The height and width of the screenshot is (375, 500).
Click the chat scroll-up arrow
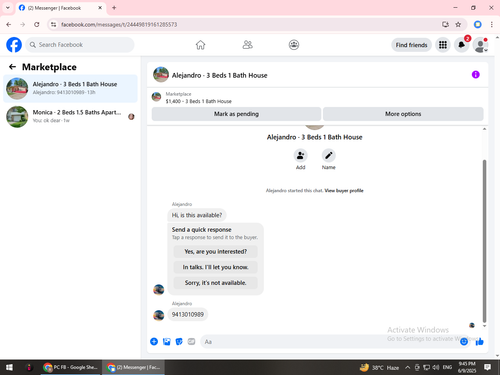[x=484, y=129]
